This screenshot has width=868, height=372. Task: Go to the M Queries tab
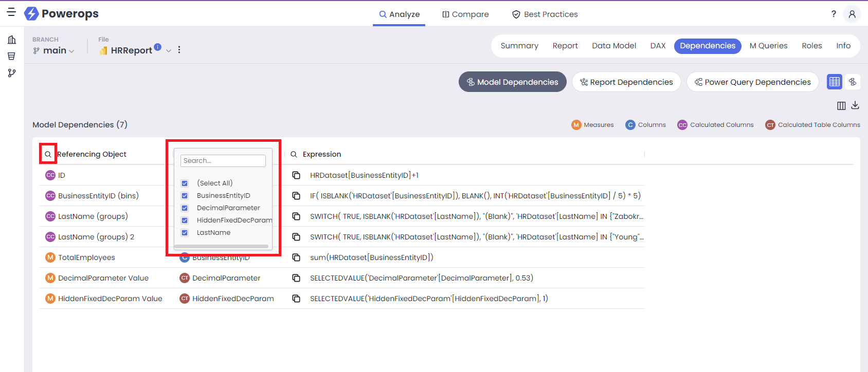768,46
